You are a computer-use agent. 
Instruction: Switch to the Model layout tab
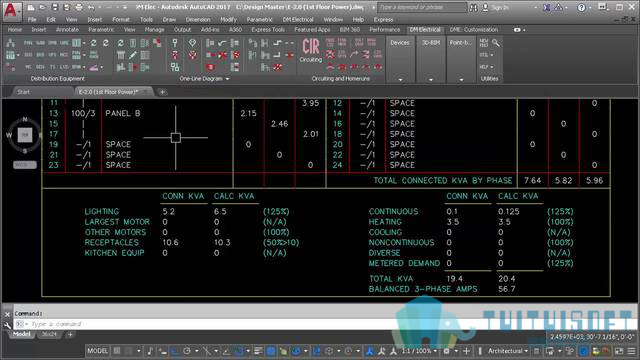21,334
